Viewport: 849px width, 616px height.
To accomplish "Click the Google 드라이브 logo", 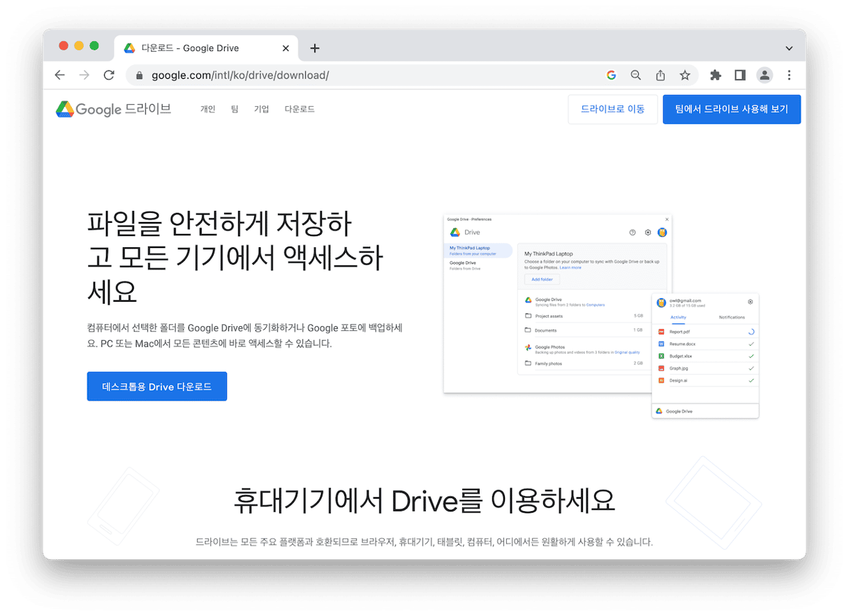I will (114, 109).
